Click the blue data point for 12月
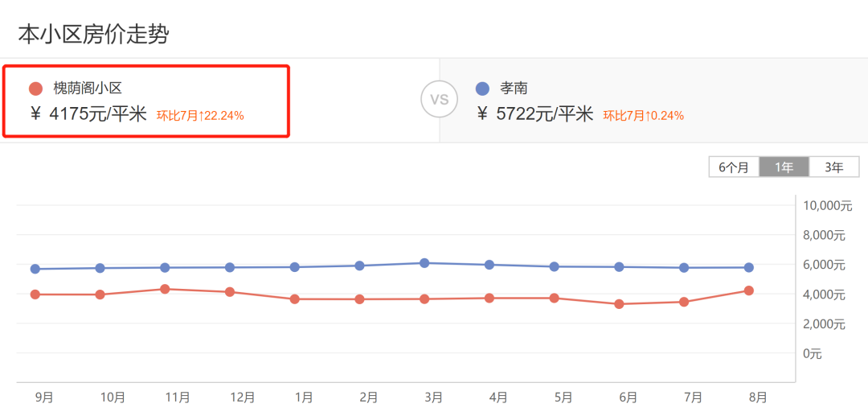Viewport: 868px width, 416px height. 230,267
